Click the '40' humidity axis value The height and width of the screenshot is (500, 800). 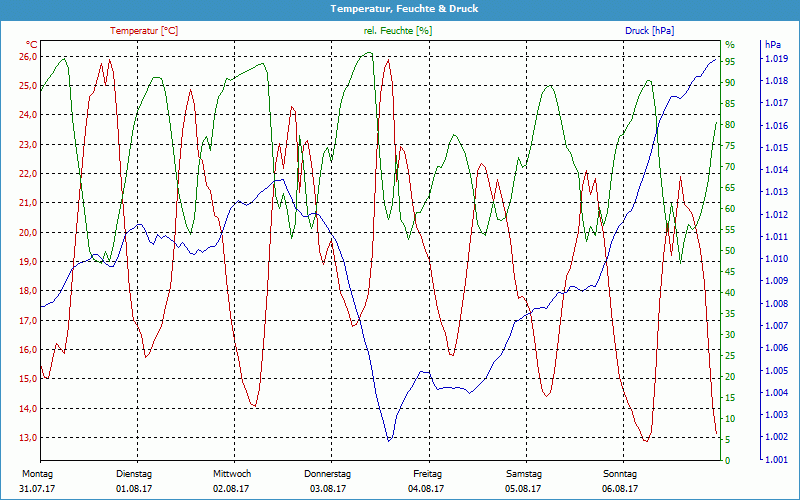(x=730, y=292)
